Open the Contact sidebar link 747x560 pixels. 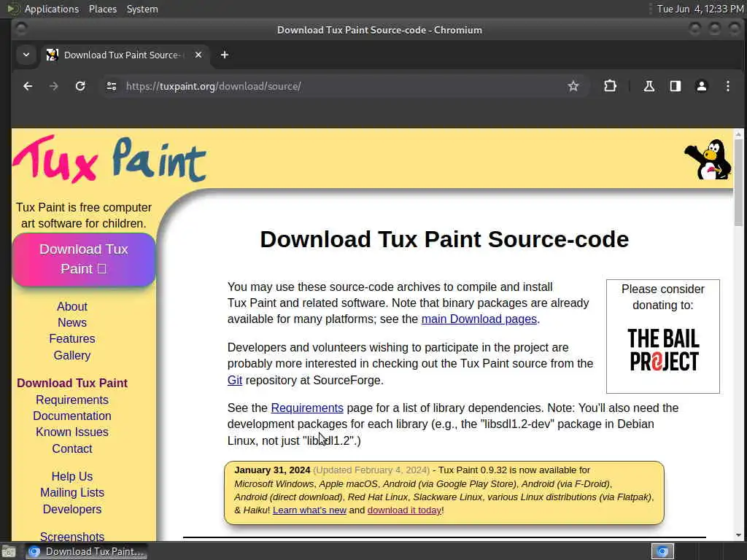(72, 449)
